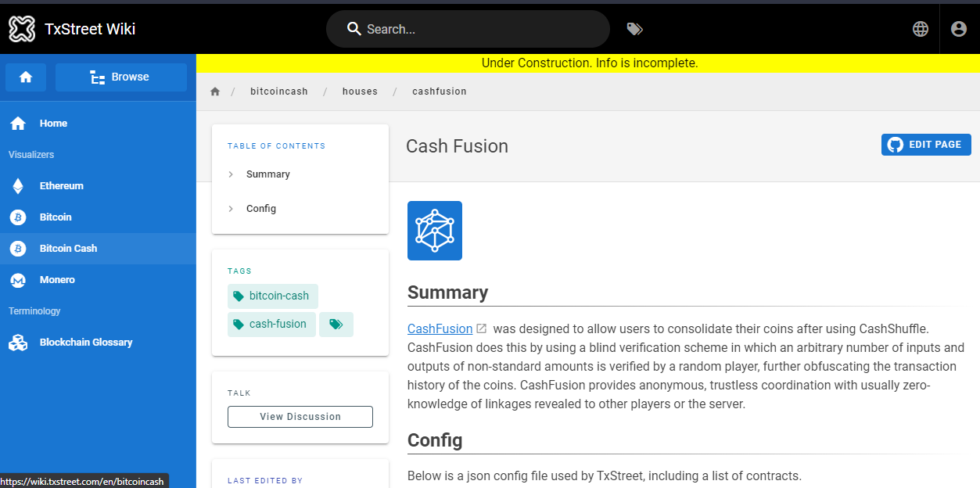This screenshot has width=980, height=488.
Task: Open the user account icon
Action: (x=959, y=29)
